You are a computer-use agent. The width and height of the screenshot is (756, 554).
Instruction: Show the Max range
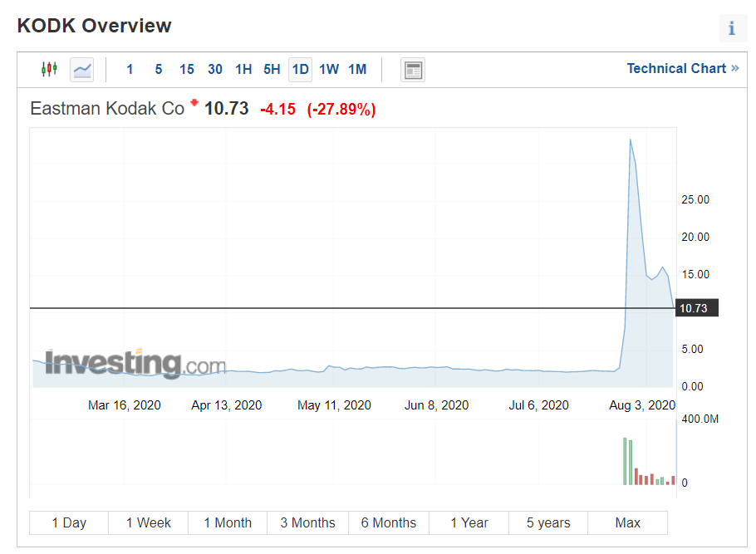pos(628,522)
